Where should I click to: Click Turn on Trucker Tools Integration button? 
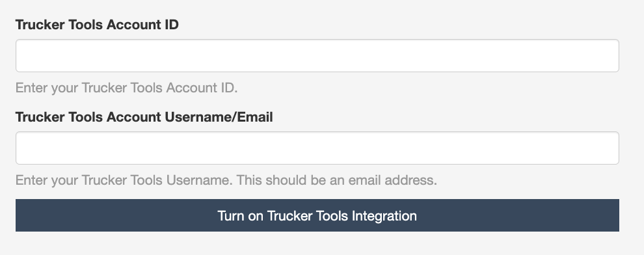click(317, 215)
